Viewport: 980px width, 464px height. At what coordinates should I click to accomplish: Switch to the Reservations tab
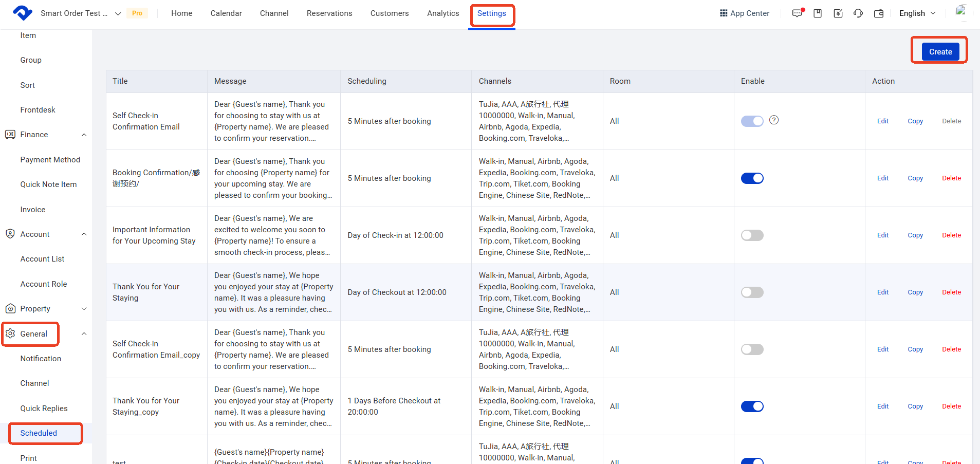click(x=329, y=13)
